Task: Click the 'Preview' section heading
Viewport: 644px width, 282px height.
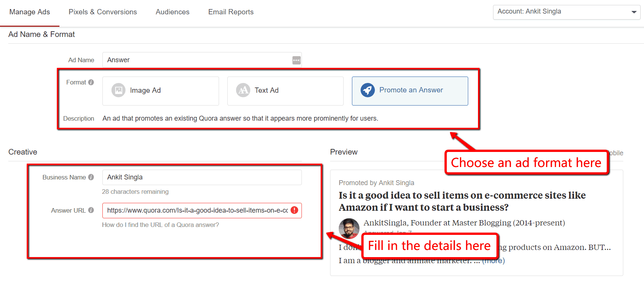Action: [344, 152]
